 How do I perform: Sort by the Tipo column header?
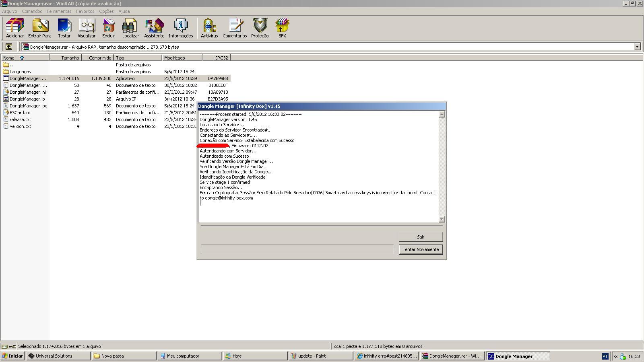pos(138,58)
